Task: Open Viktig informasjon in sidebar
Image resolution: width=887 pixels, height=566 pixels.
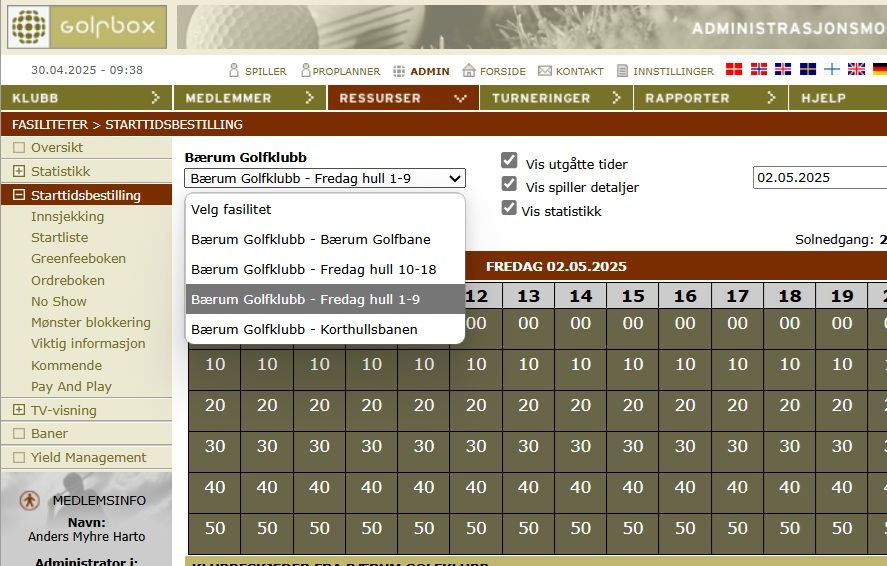Action: 88,343
